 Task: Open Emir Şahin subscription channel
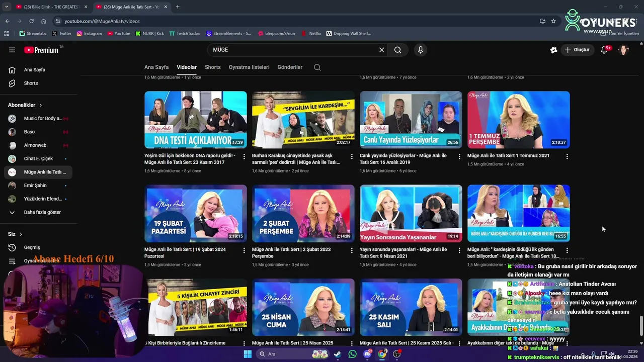click(x=38, y=186)
